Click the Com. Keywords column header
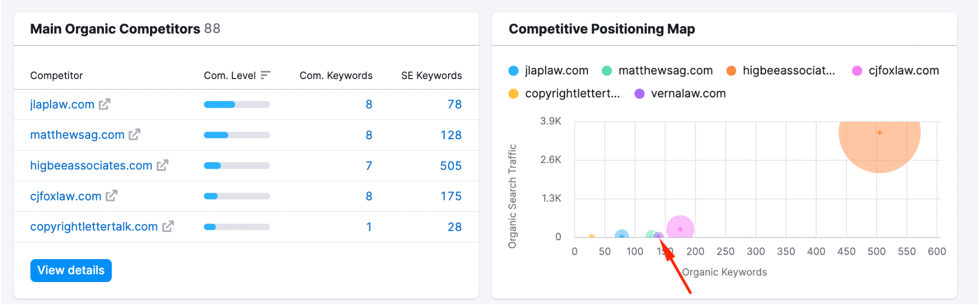The height and width of the screenshot is (305, 980). [x=336, y=75]
